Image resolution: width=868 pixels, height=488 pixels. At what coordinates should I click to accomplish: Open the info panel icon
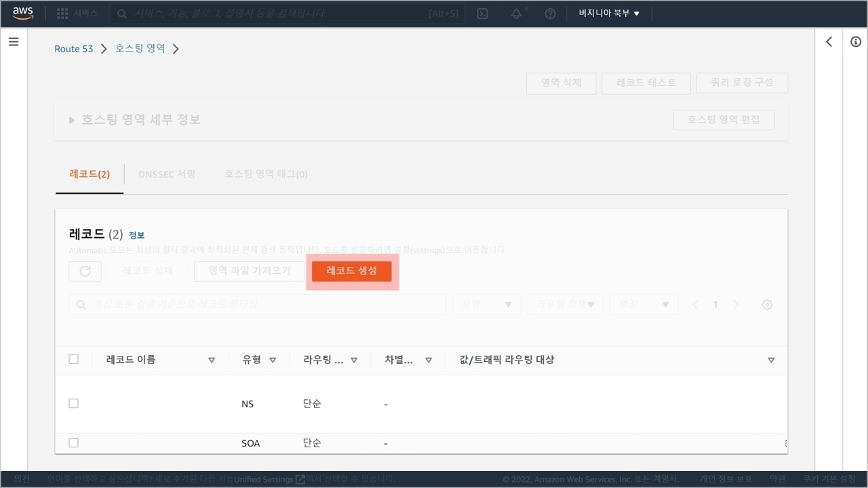(855, 42)
